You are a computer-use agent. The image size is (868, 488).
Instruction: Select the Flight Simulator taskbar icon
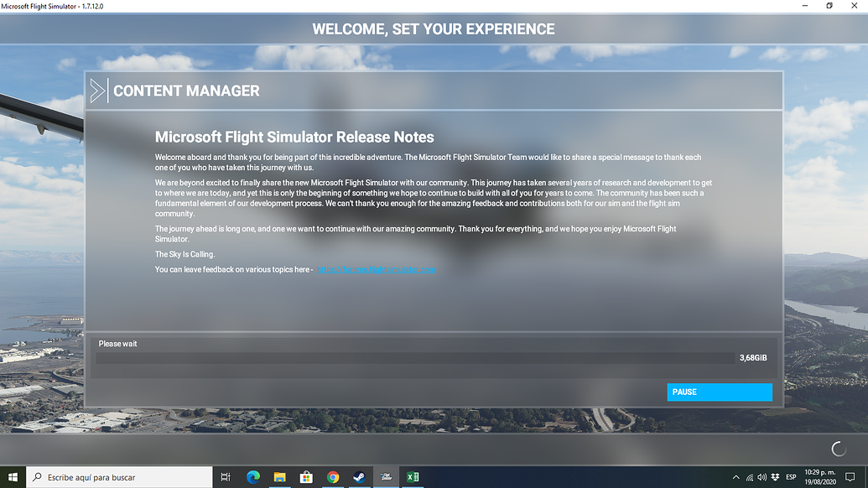click(x=386, y=477)
